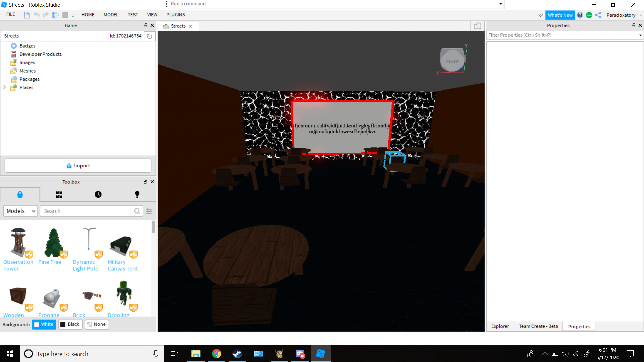Open the PLUGINS ribbon tab
This screenshot has width=644, height=362.
[175, 15]
